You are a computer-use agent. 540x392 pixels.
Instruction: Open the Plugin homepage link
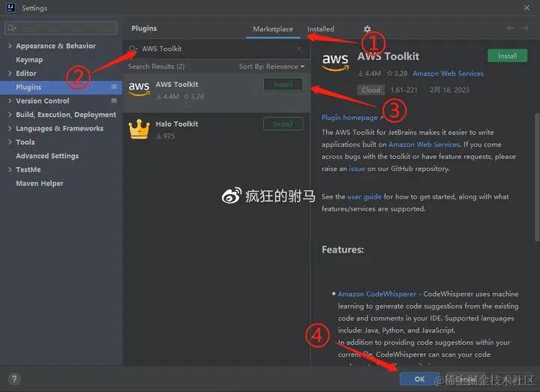click(349, 118)
